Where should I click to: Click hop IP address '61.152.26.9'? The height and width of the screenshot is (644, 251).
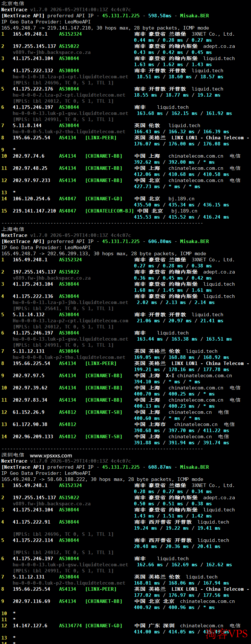pyautogui.click(x=29, y=412)
